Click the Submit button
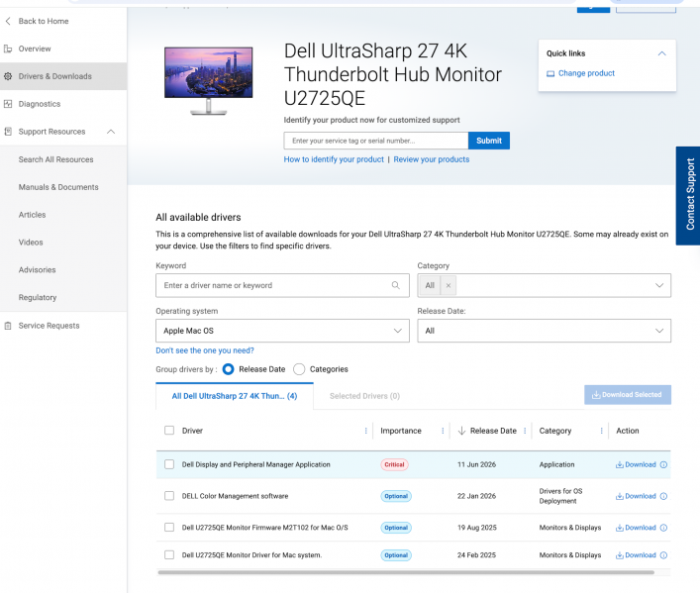The image size is (700, 593). click(489, 141)
